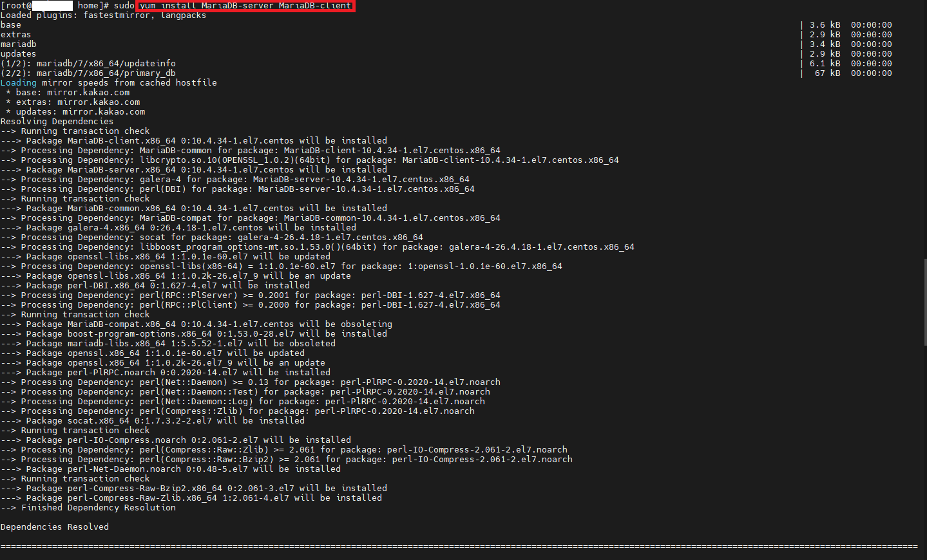Click the 'perl(Compress::Raw::Bzip2) >= 2.061' line
The image size is (927, 560).
287,460
